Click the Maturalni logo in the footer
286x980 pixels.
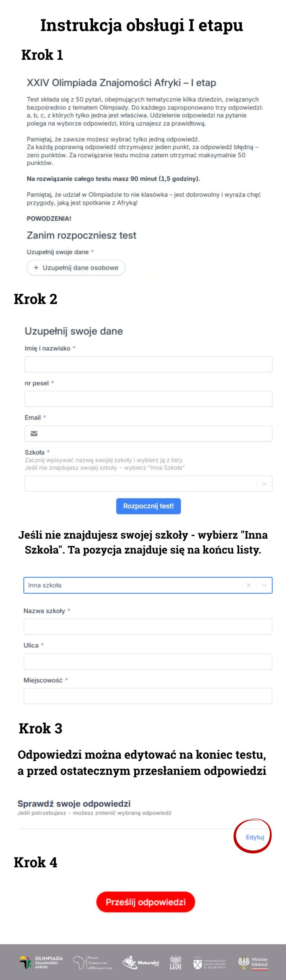[x=141, y=962]
